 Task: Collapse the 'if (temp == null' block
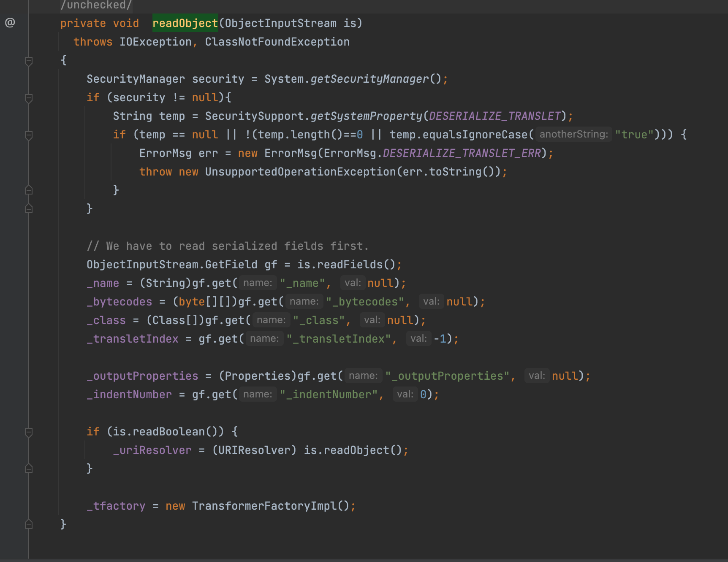[x=29, y=135]
